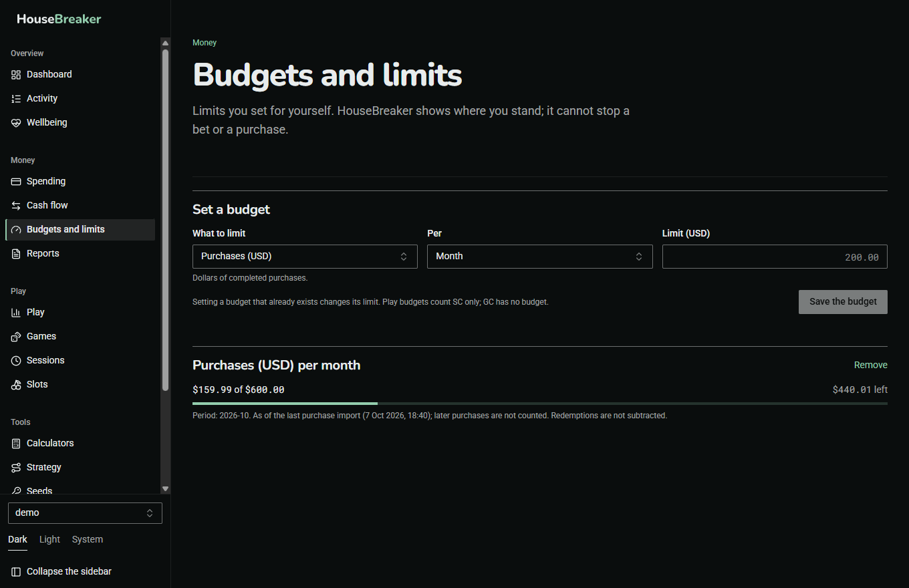Select the Budgets and limits gauge icon
909x588 pixels.
(16, 229)
